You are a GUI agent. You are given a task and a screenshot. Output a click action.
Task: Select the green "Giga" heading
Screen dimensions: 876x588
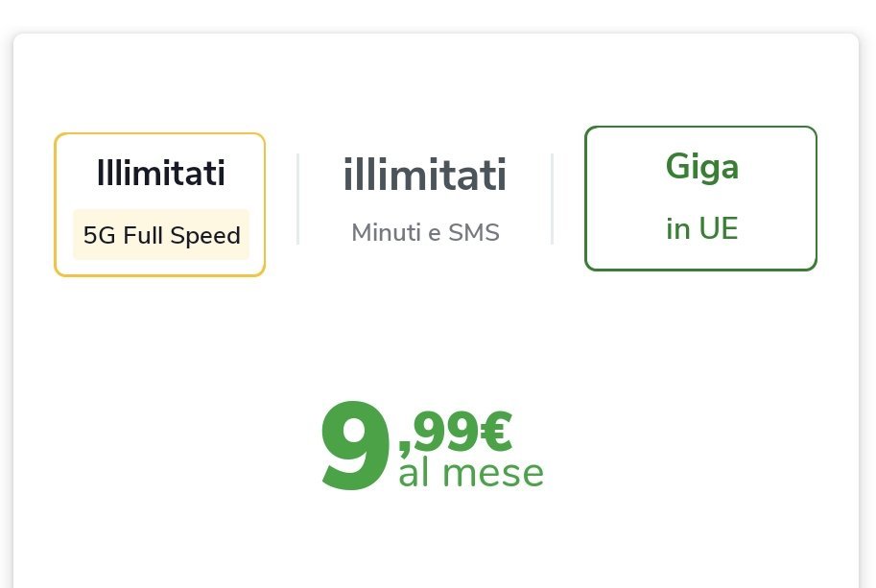pyautogui.click(x=701, y=167)
